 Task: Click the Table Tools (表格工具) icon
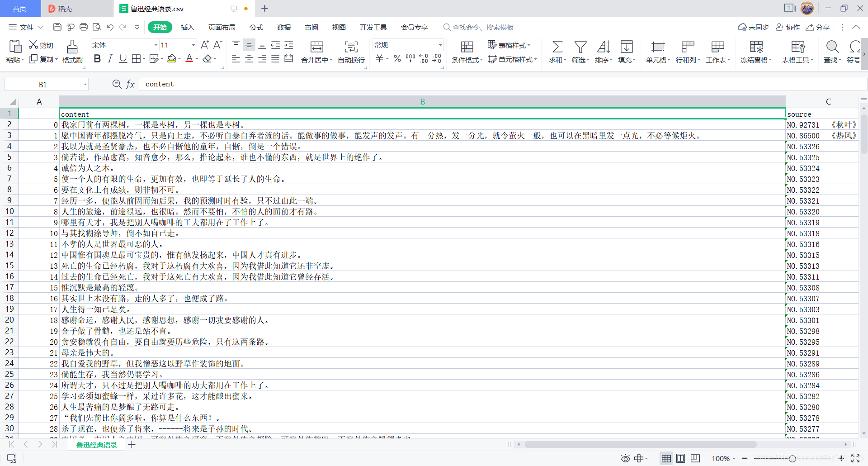(798, 47)
